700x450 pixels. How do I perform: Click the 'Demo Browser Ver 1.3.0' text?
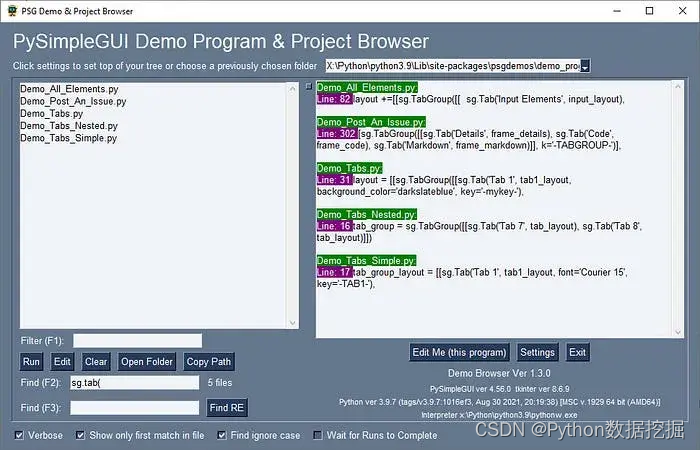pos(499,373)
